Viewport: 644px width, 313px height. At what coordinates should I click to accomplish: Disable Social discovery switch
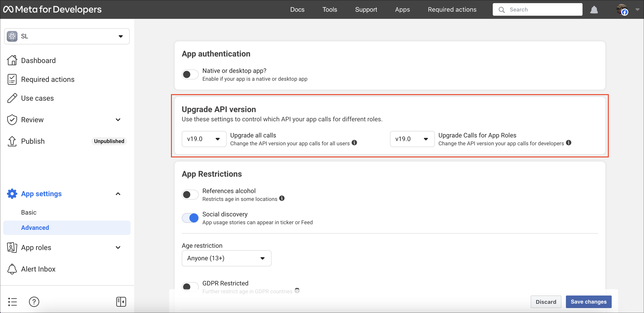[190, 218]
